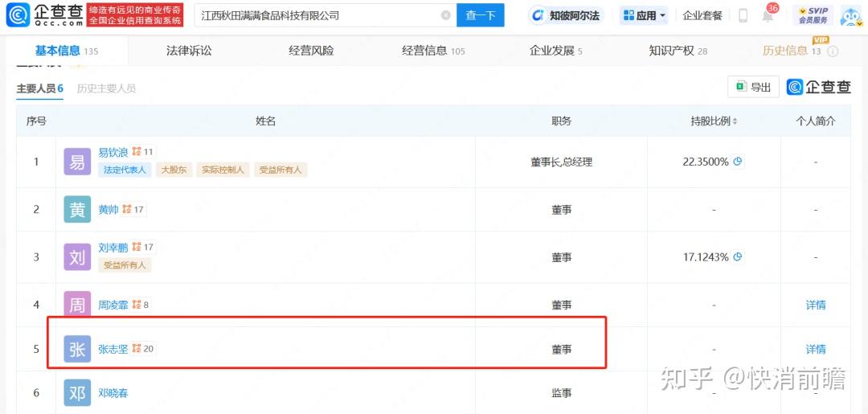Switch to 历史信息 VIP tab
This screenshot has height=414, width=868.
pos(792,51)
